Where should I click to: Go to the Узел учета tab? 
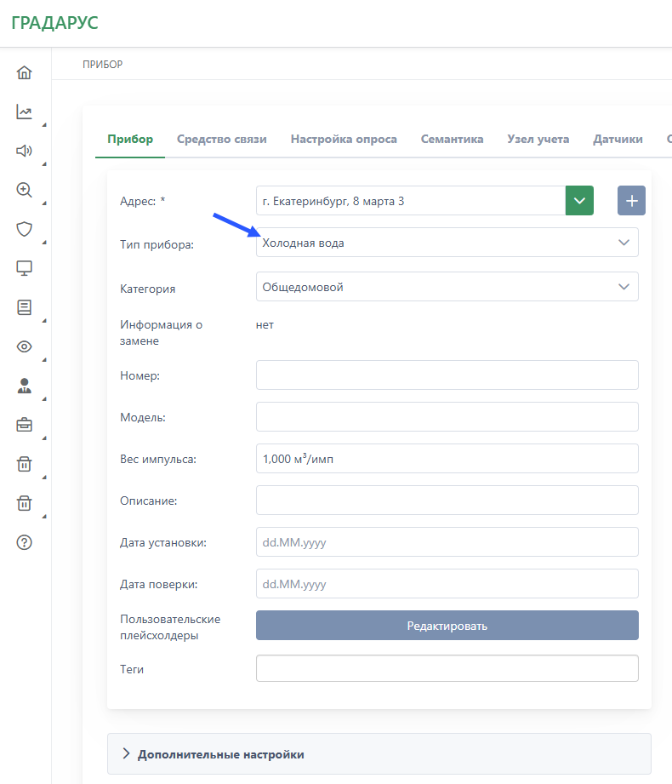[538, 140]
